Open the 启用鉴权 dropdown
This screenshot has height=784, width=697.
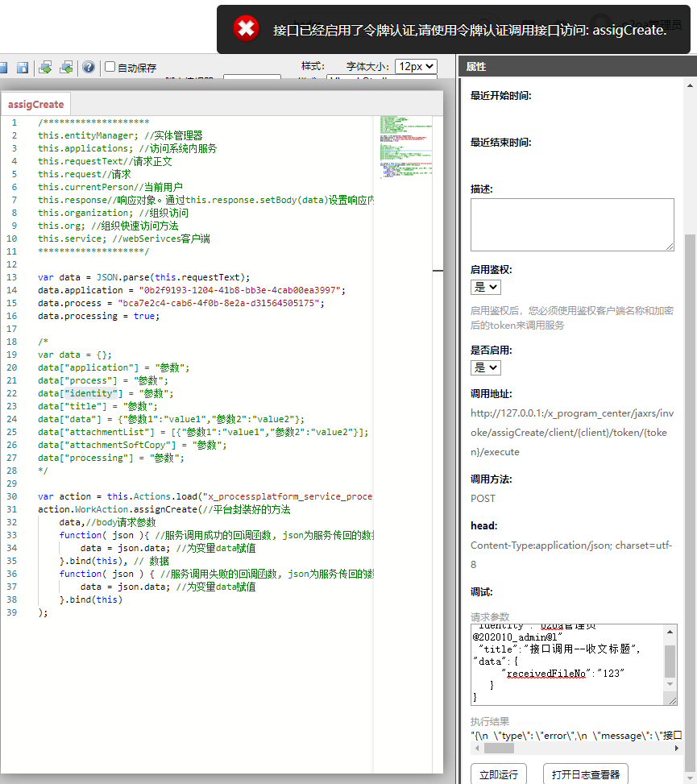485,287
